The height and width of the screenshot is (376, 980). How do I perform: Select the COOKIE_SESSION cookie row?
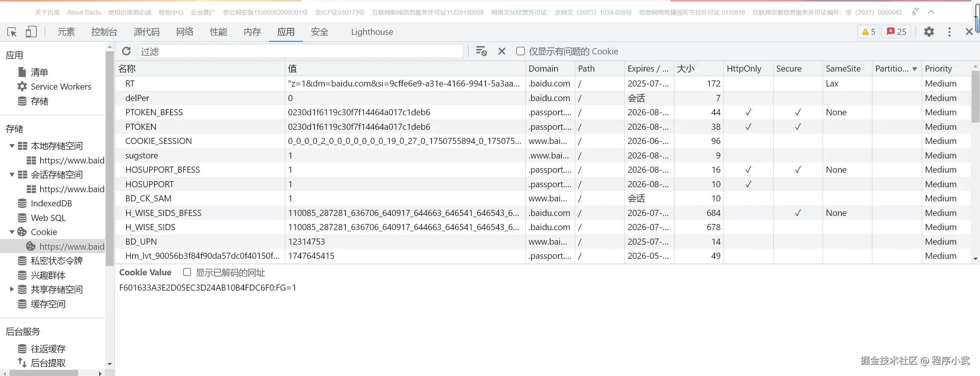[x=543, y=141]
